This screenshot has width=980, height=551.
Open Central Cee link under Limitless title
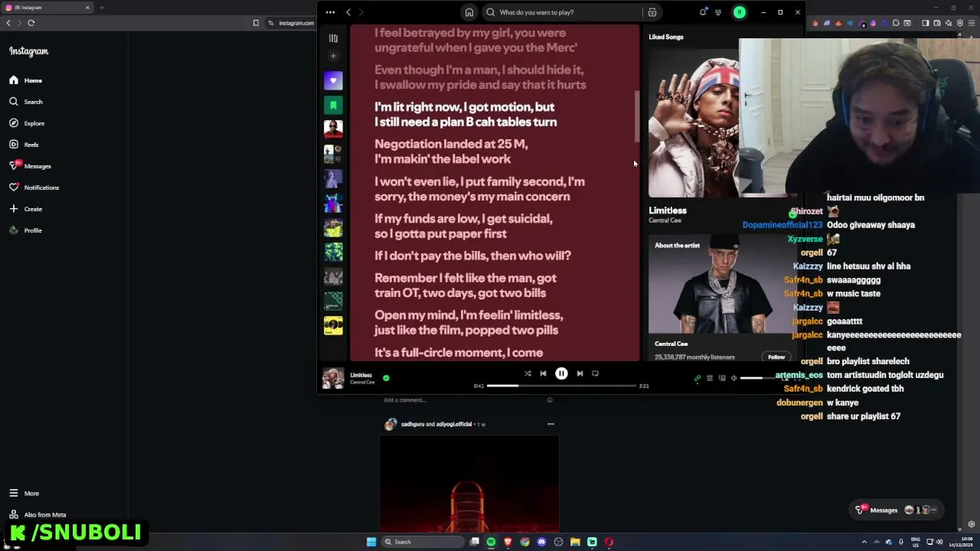pos(665,220)
